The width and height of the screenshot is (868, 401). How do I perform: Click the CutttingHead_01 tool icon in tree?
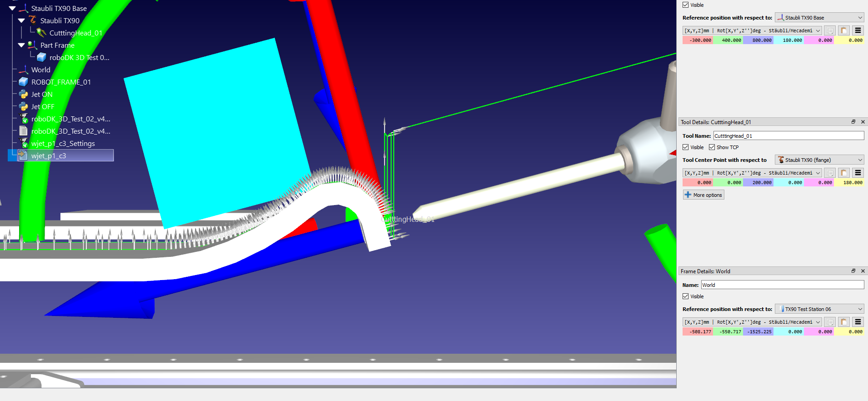click(x=41, y=33)
